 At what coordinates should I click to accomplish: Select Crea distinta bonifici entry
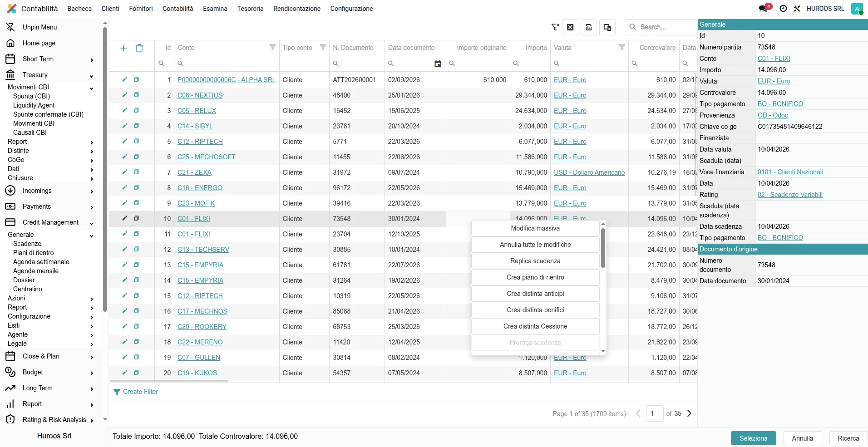535,310
